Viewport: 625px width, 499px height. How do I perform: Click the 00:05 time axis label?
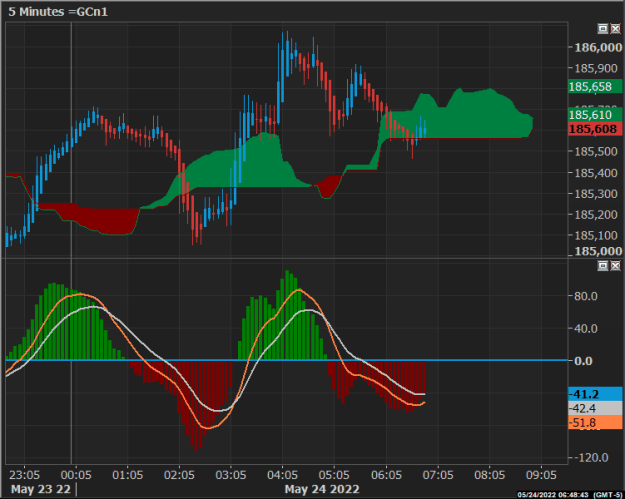pos(76,475)
